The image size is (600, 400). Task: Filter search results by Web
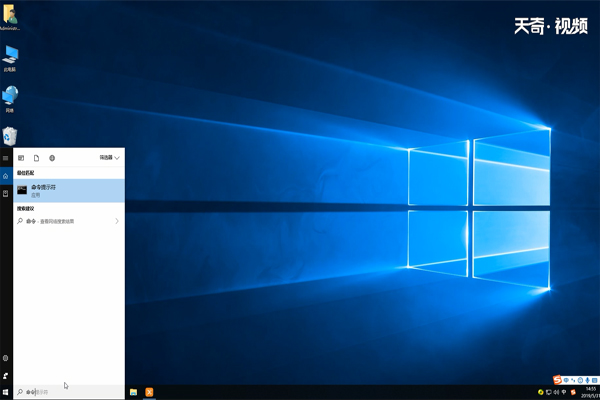coord(52,158)
